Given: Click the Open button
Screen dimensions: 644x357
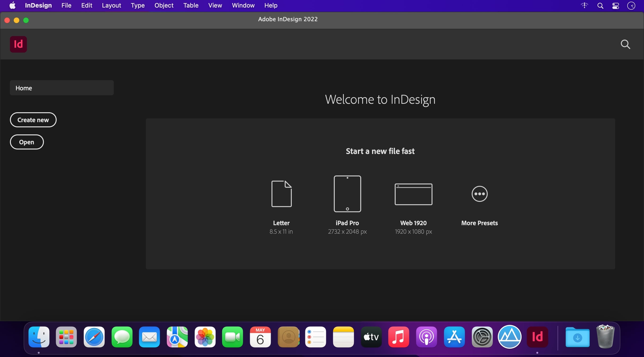Looking at the screenshot, I should tap(27, 142).
